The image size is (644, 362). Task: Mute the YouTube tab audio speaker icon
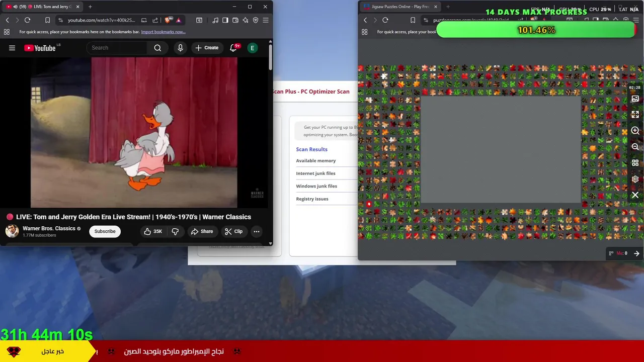[x=15, y=7]
